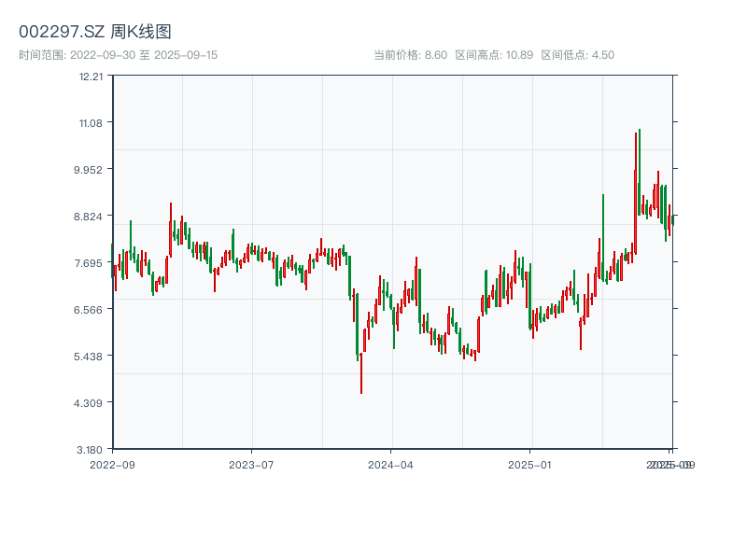
Task: Click the 11.08 y-axis tick label
Action: pyautogui.click(x=92, y=122)
